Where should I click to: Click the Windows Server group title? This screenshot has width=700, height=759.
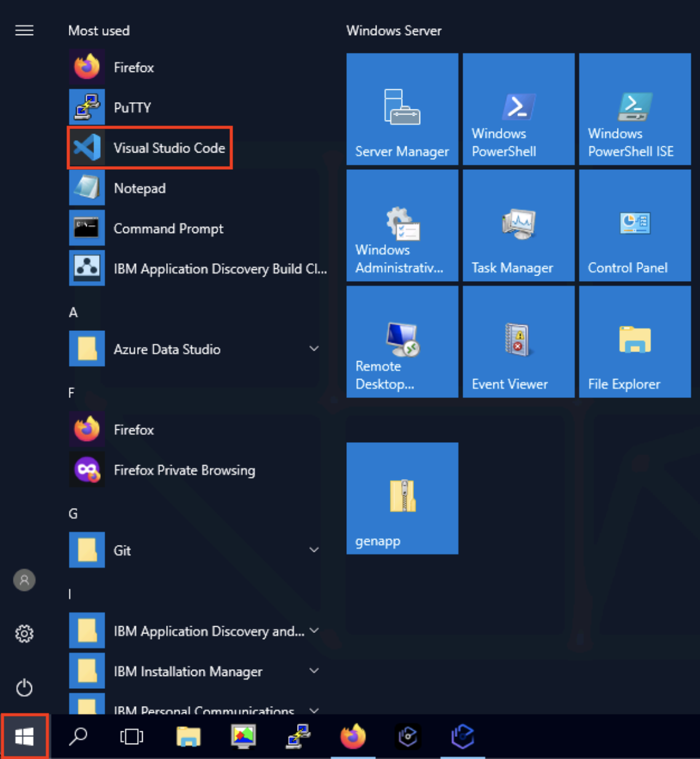click(394, 30)
